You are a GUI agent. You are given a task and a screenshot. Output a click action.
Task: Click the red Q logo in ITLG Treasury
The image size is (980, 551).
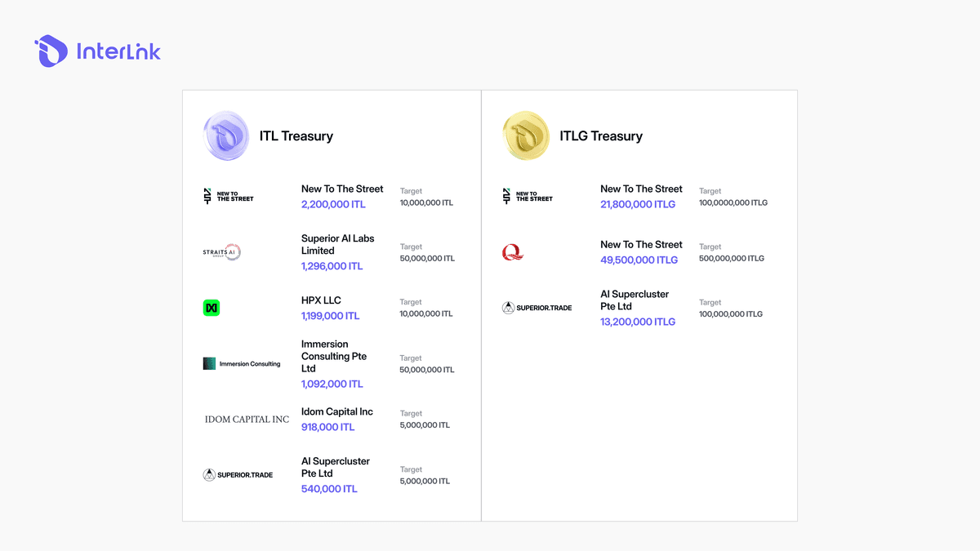[513, 252]
